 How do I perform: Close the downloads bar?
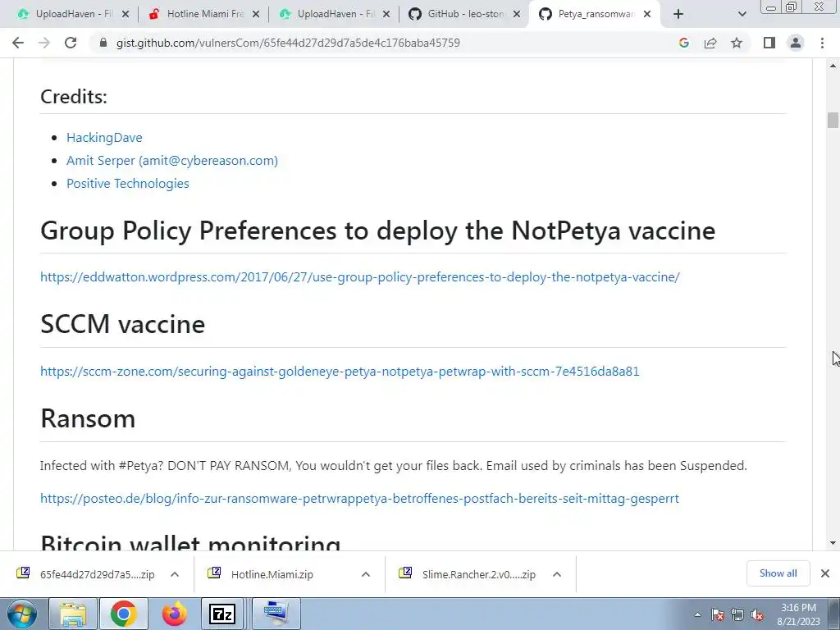[825, 573]
